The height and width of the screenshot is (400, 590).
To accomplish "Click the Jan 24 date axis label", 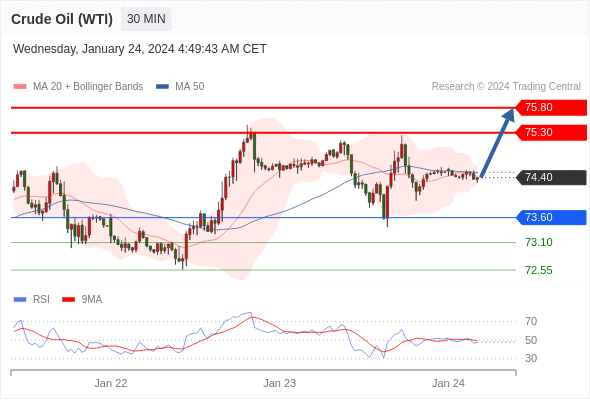I will (448, 383).
